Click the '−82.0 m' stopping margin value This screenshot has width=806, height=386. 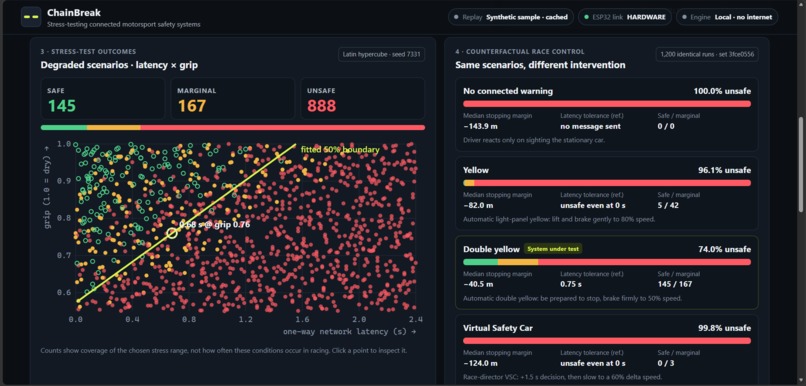[x=478, y=205]
